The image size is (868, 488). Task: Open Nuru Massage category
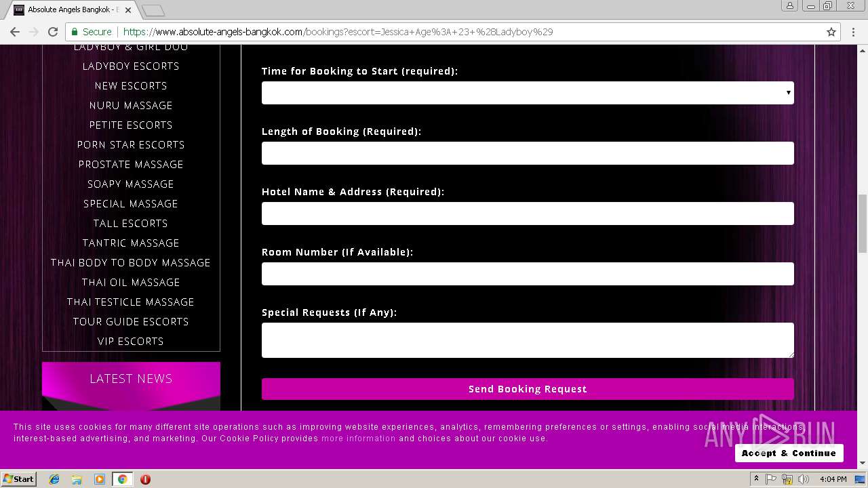tap(131, 106)
